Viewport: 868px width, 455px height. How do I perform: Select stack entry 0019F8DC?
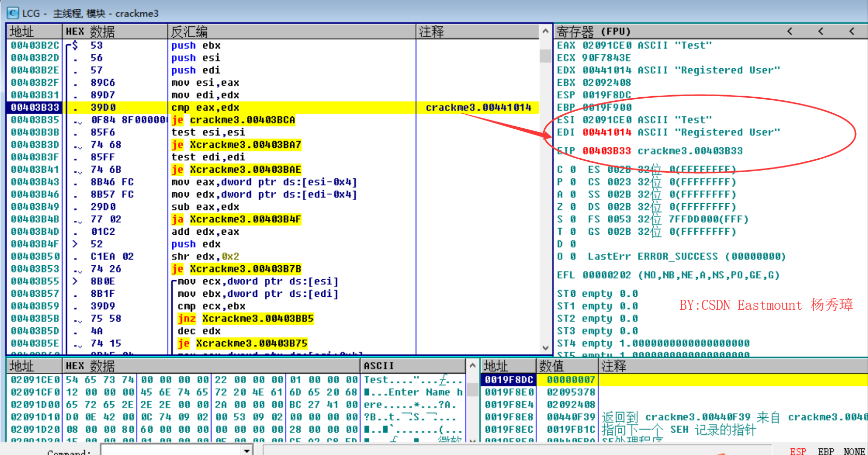click(x=674, y=380)
